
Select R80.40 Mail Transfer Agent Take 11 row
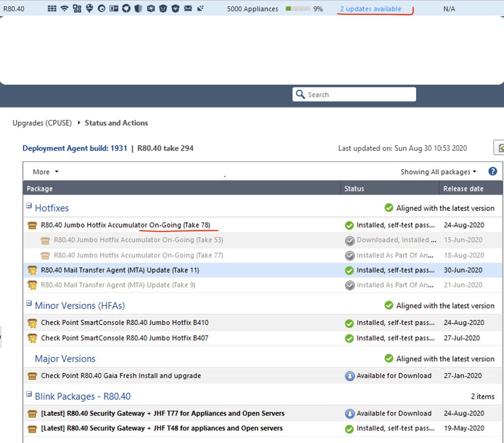pos(263,270)
